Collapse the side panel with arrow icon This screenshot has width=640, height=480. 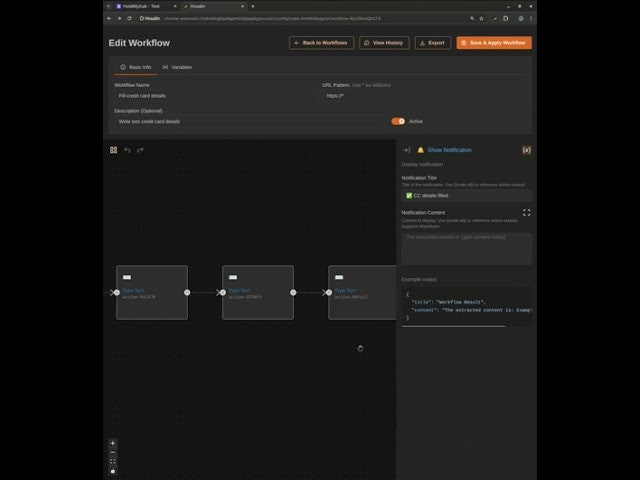(x=407, y=150)
